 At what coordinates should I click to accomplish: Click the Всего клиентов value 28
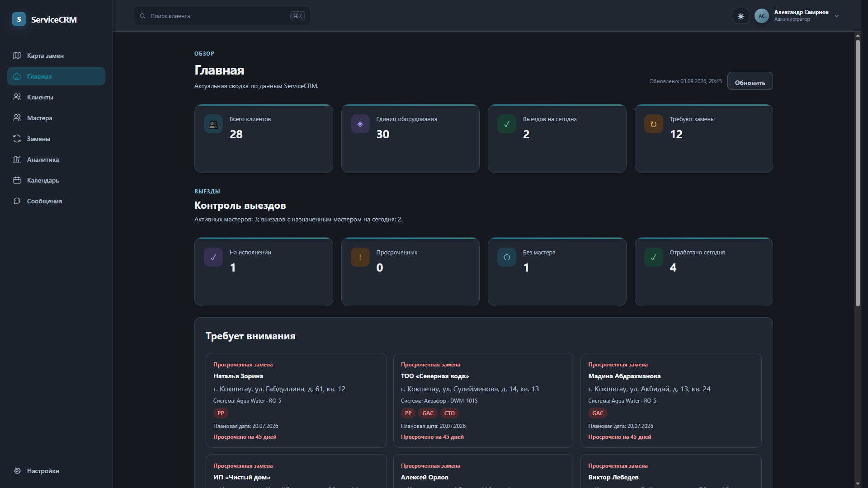click(236, 134)
